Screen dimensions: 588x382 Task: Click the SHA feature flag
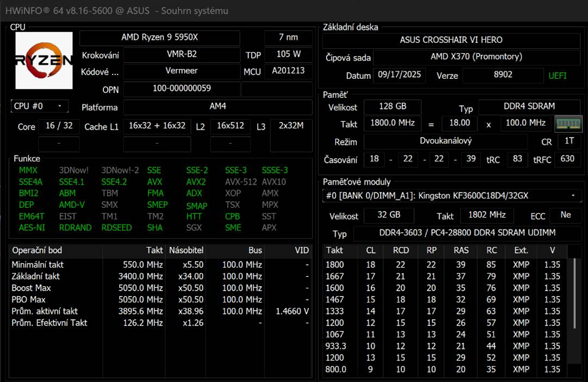(156, 228)
